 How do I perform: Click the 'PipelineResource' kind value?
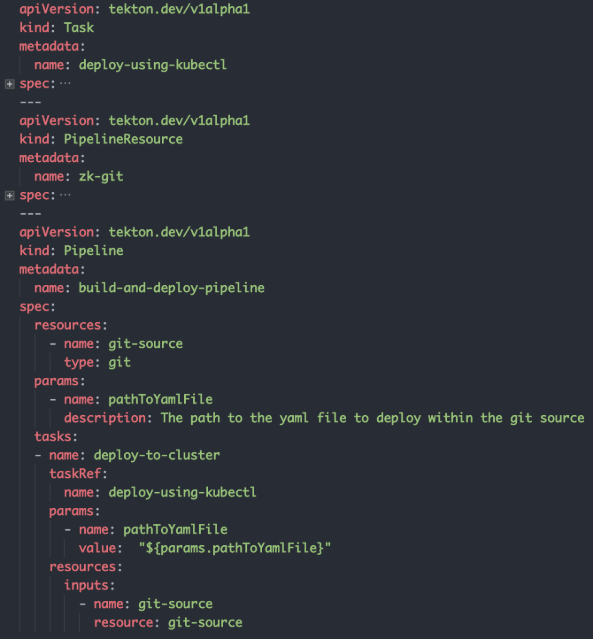click(123, 139)
